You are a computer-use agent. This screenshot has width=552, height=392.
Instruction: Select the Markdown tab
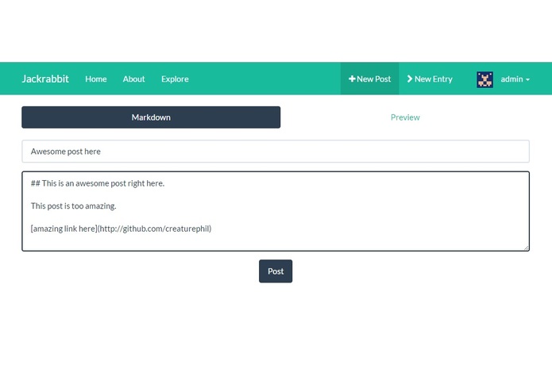(151, 117)
